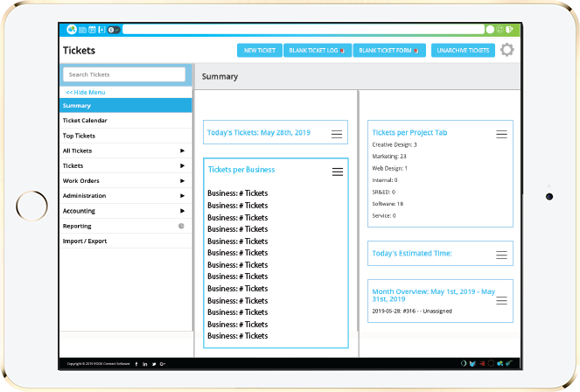Open Work Orders menu item
The height and width of the screenshot is (392, 580).
click(x=126, y=181)
